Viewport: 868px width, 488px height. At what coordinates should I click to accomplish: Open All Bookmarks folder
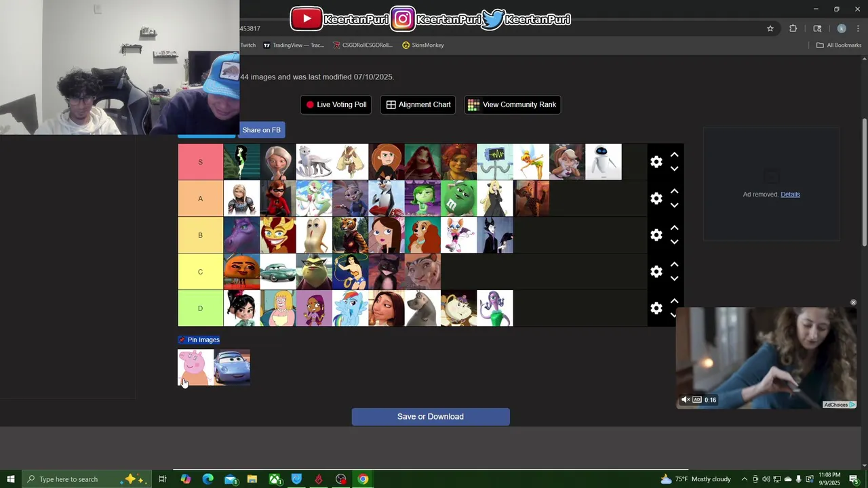(x=839, y=45)
